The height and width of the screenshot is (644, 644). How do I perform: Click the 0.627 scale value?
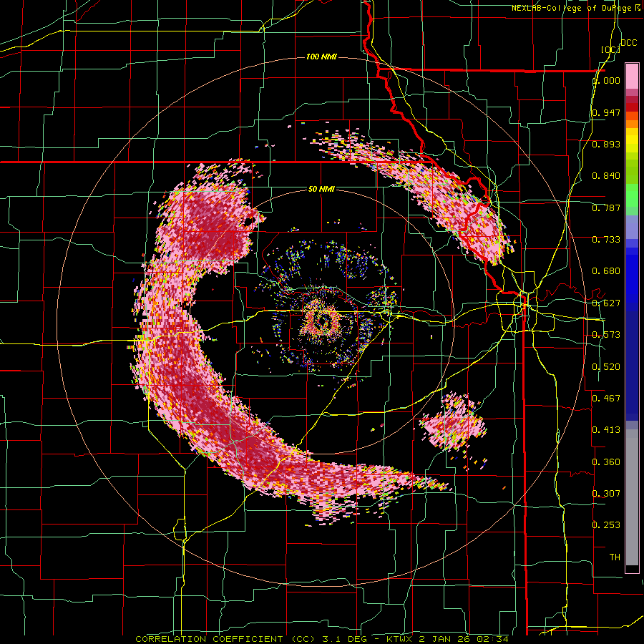click(x=606, y=303)
